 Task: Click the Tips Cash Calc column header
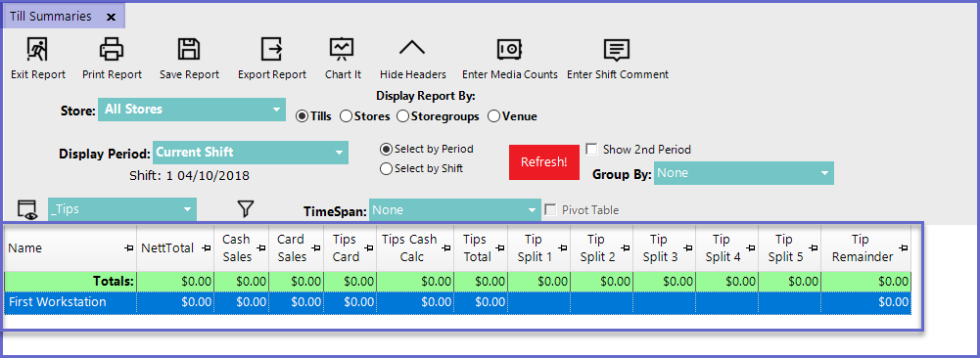[415, 248]
